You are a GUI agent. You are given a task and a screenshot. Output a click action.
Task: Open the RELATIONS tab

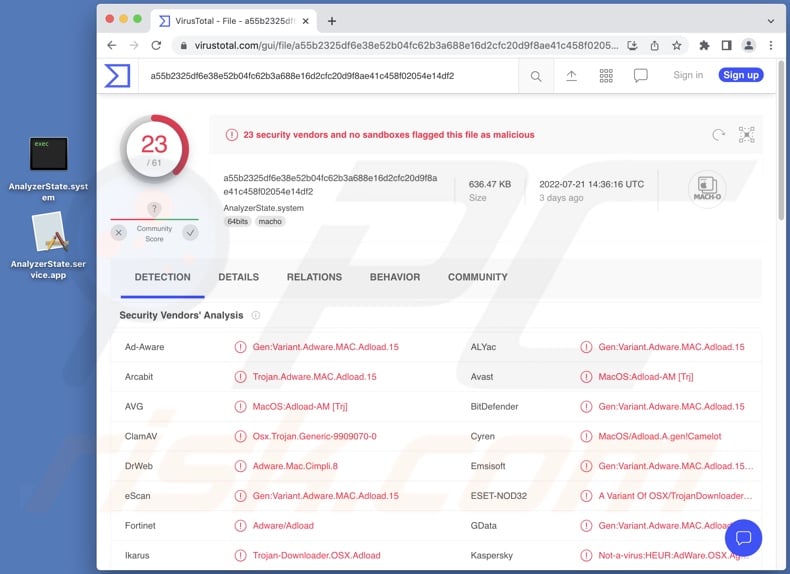click(x=314, y=277)
